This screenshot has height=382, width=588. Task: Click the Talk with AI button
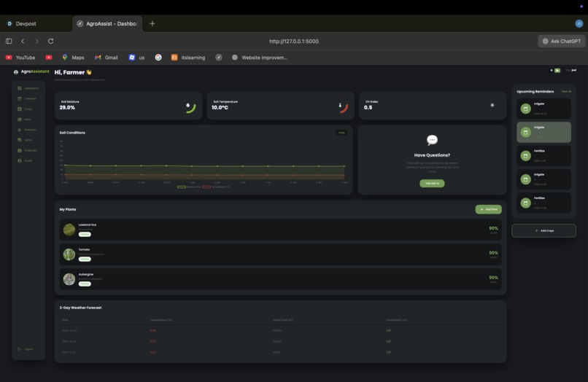click(432, 183)
